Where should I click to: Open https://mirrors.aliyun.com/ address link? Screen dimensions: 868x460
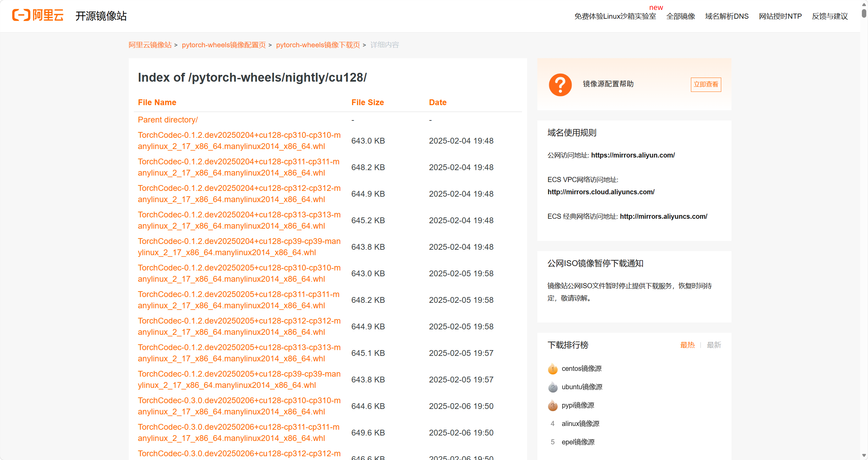coord(633,155)
